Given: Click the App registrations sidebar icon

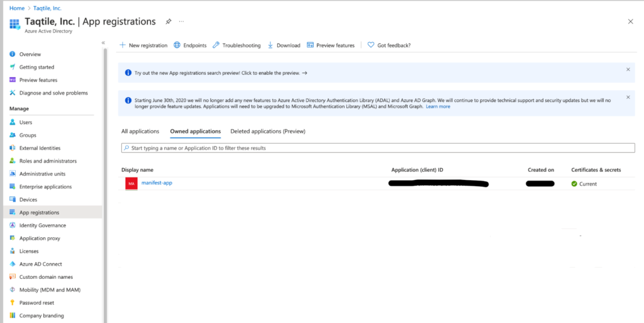Looking at the screenshot, I should 13,212.
